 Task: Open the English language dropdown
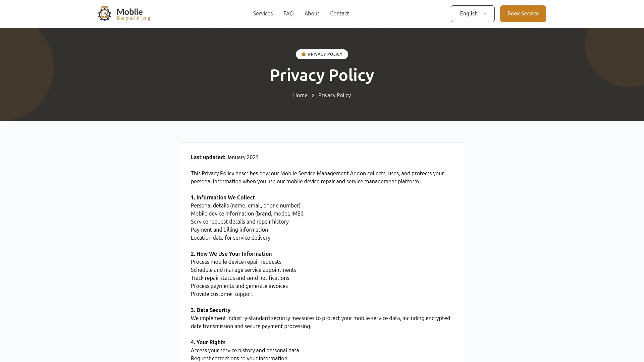tap(469, 14)
